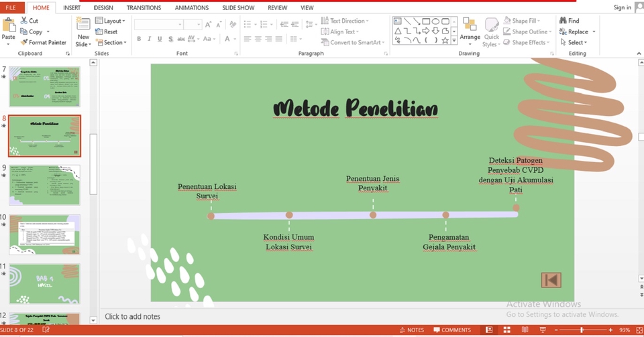Toggle strikethrough text

(180, 39)
